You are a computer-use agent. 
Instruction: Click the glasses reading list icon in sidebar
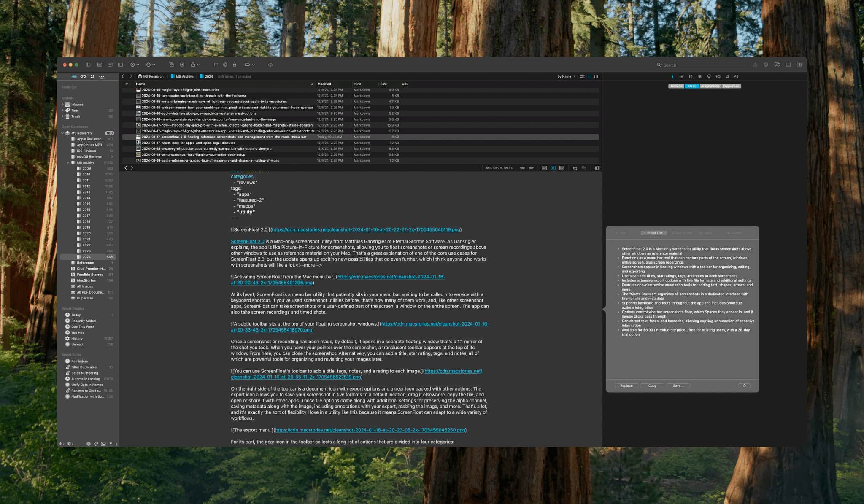[83, 76]
